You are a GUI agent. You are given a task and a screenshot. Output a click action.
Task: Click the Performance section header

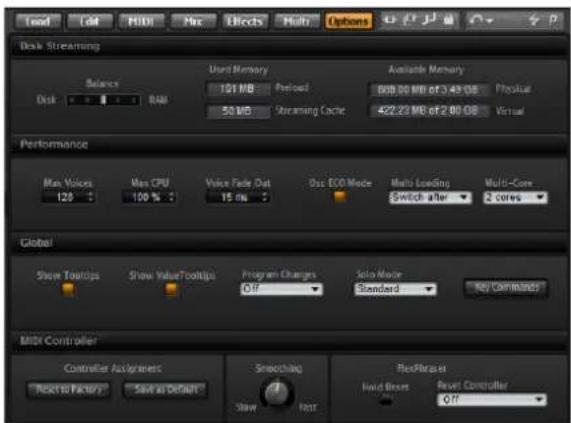click(x=288, y=145)
